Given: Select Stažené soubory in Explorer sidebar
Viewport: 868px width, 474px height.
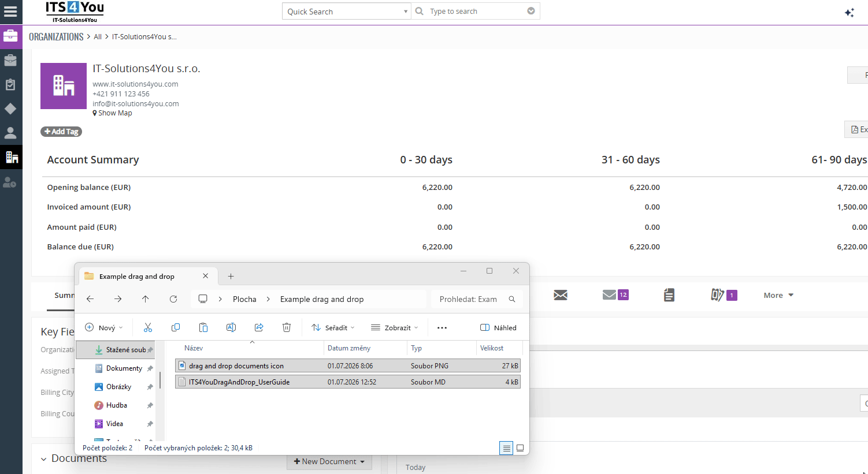Looking at the screenshot, I should click(x=116, y=350).
